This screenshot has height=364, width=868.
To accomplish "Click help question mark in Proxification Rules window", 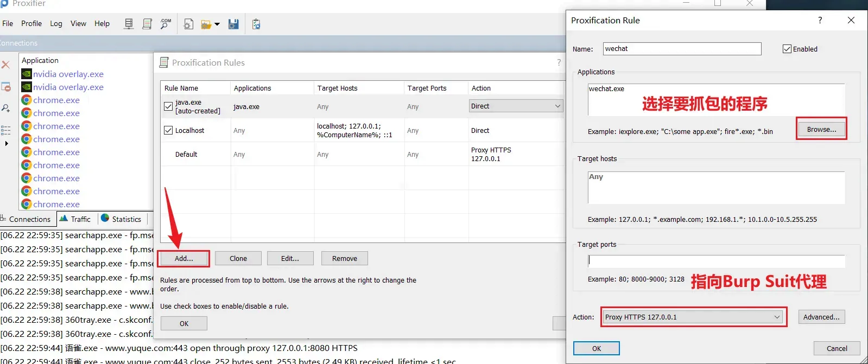I will click(x=559, y=62).
